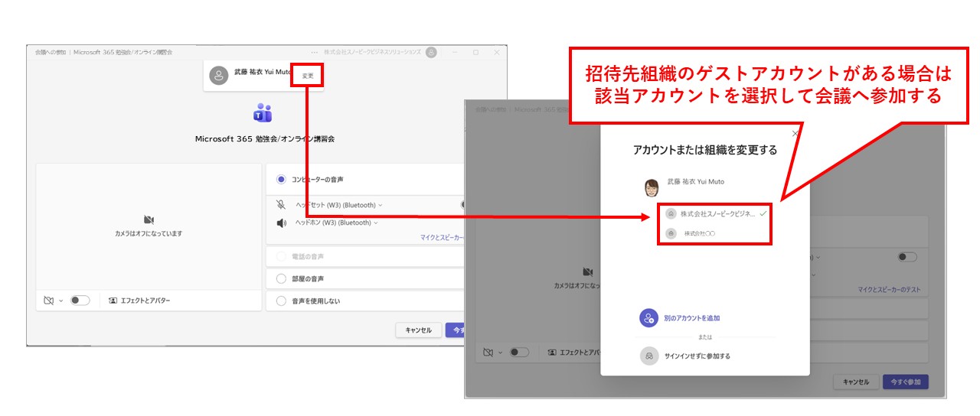Click キャンセル in the dimmed right window
The height and width of the screenshot is (416, 980).
point(856,382)
